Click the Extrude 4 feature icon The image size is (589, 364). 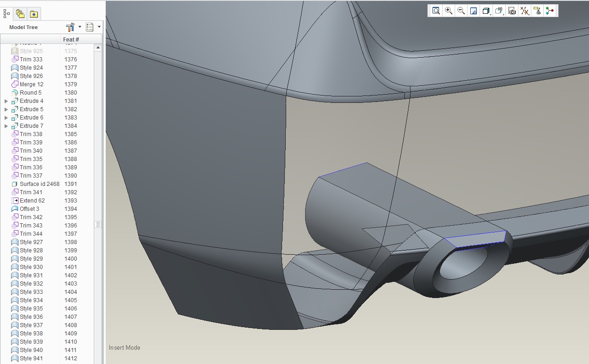point(15,101)
